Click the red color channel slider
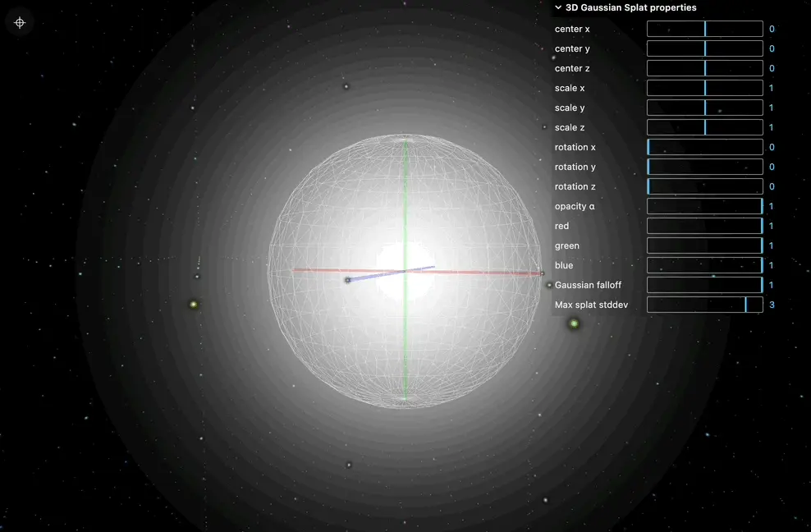 (704, 226)
